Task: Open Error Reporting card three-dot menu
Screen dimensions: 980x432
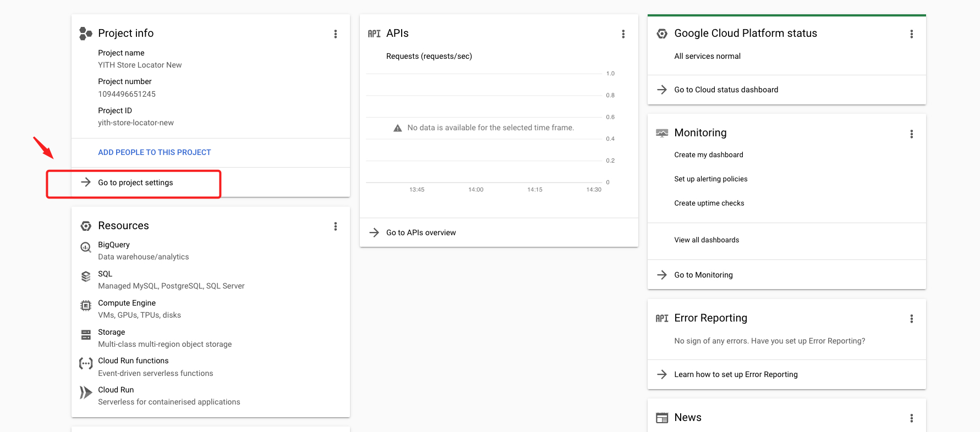Action: (911, 319)
